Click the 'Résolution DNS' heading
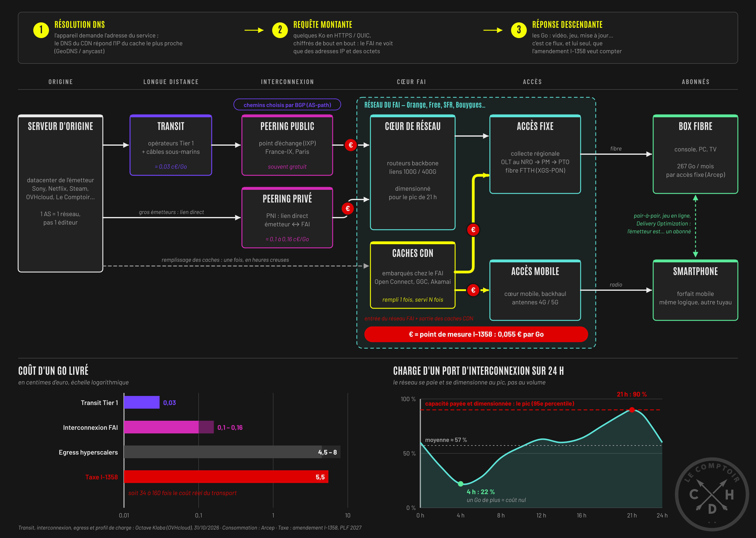This screenshot has height=538, width=756. pyautogui.click(x=80, y=24)
